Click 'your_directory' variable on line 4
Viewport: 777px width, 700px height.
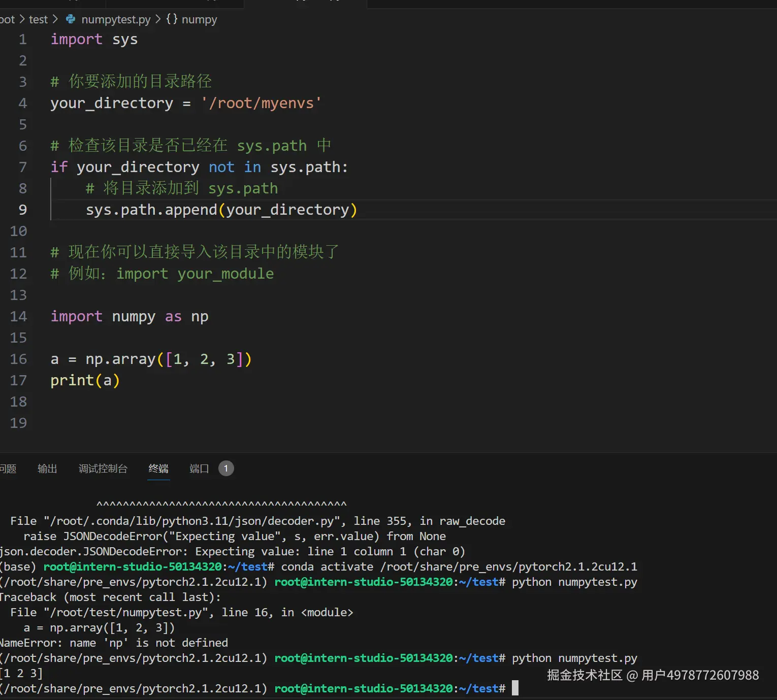coord(112,103)
